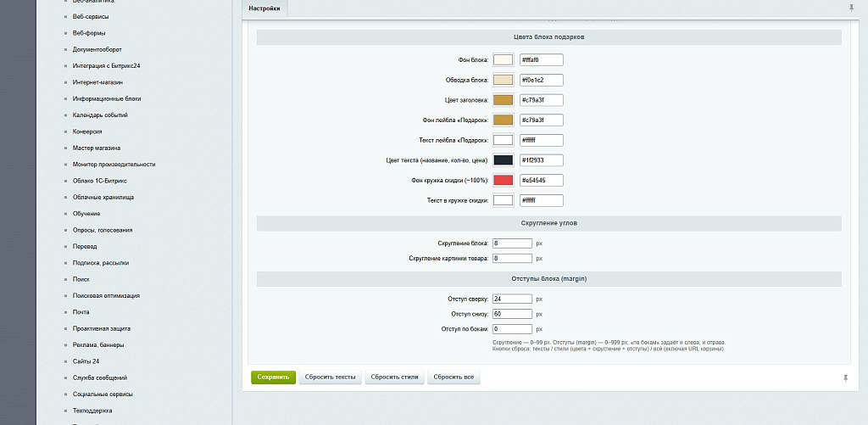Click the Сбросить тексты button

click(x=331, y=377)
